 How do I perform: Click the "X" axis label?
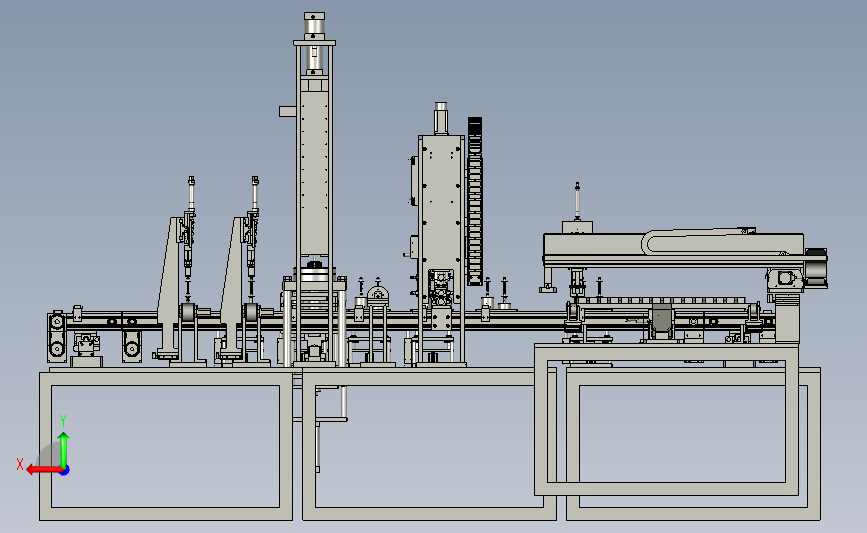click(x=20, y=464)
